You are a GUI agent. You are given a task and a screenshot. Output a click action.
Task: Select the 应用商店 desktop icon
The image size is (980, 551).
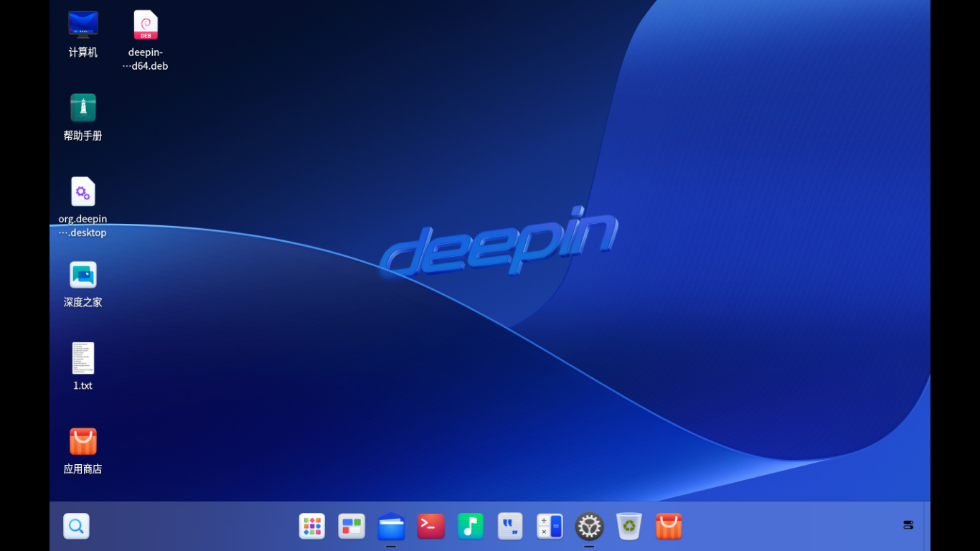pyautogui.click(x=83, y=441)
